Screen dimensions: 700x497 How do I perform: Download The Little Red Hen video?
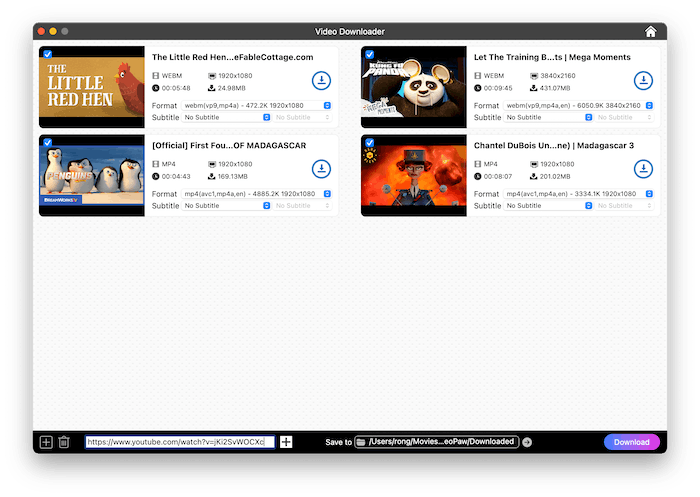[321, 81]
